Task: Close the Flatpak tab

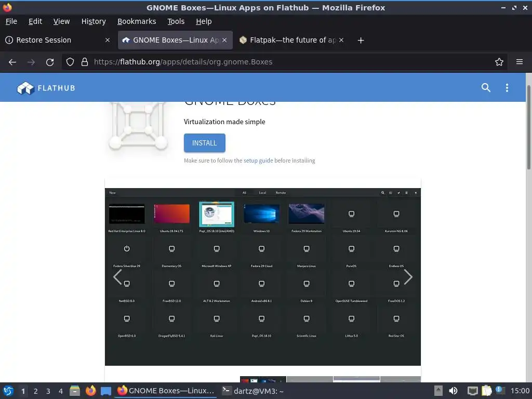Action: tap(341, 40)
